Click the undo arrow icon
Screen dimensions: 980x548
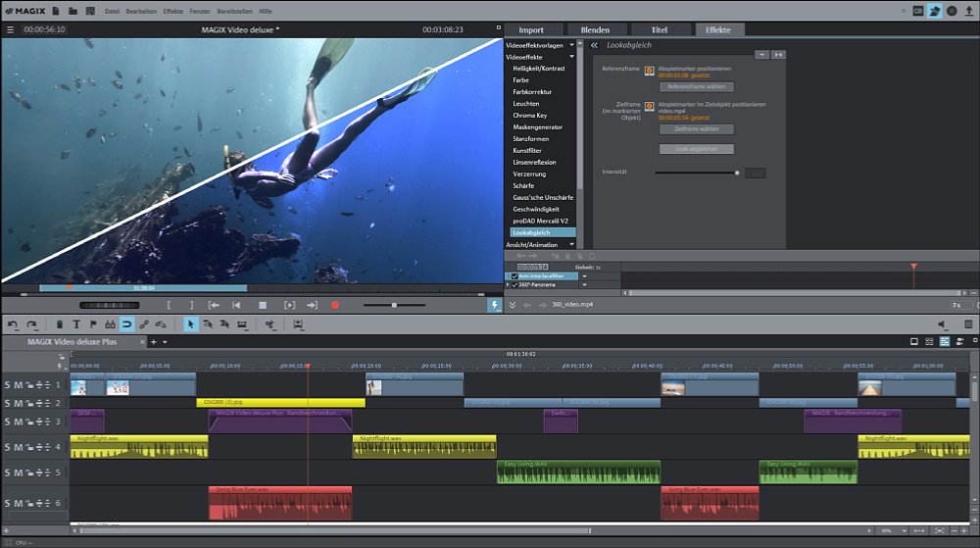[13, 324]
